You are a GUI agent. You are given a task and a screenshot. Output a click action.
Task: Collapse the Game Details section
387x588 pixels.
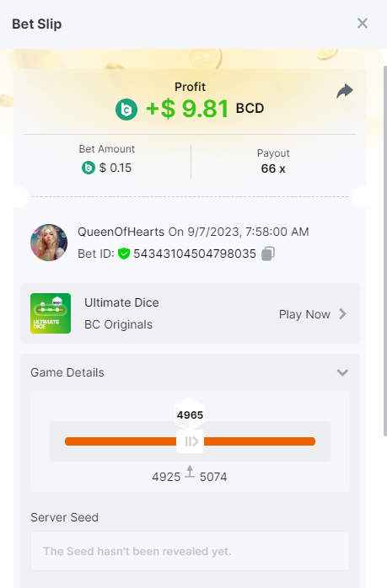point(342,372)
